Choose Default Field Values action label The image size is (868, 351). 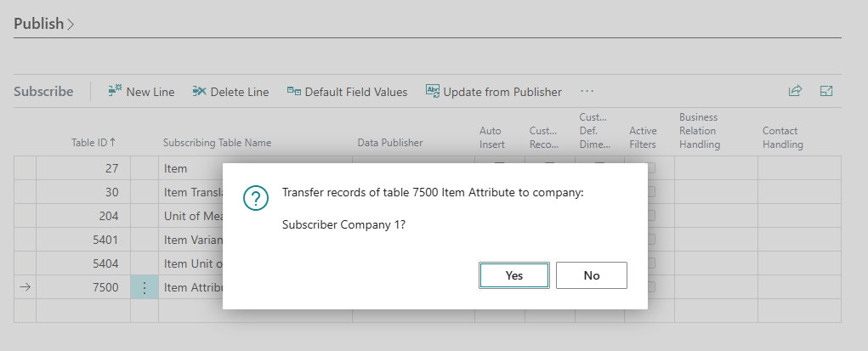(356, 92)
